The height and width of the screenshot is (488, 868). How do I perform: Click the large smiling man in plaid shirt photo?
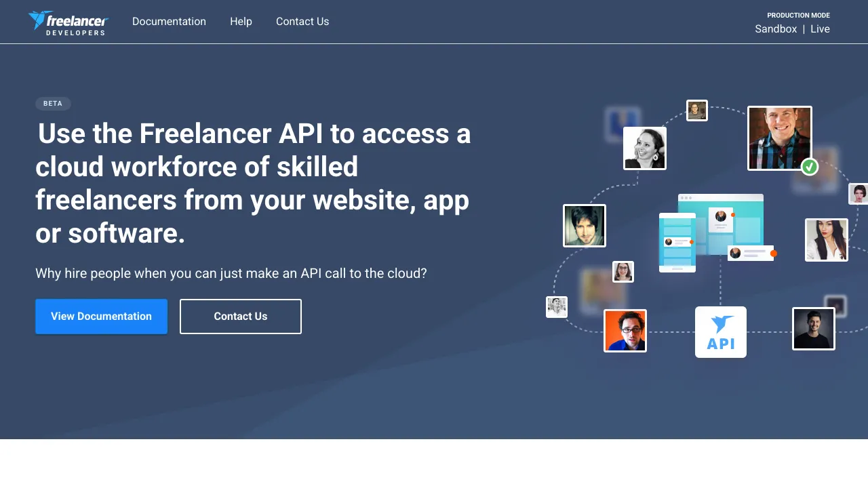coord(779,138)
